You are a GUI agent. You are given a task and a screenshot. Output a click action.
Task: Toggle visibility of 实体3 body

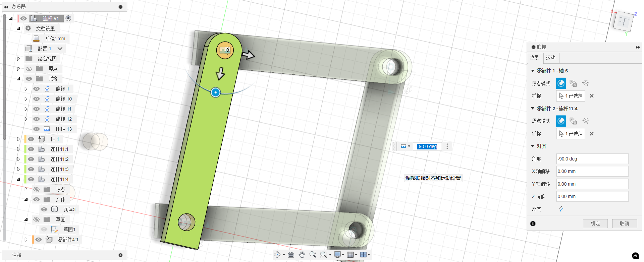click(44, 209)
